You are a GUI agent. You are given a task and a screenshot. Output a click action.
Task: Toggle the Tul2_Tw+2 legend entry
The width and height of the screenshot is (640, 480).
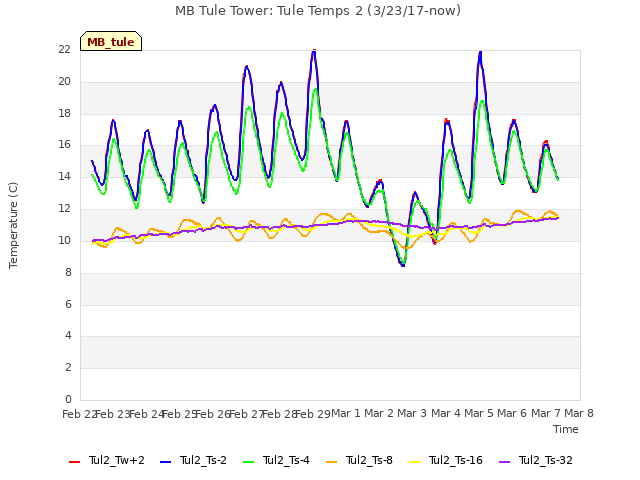pos(107,461)
